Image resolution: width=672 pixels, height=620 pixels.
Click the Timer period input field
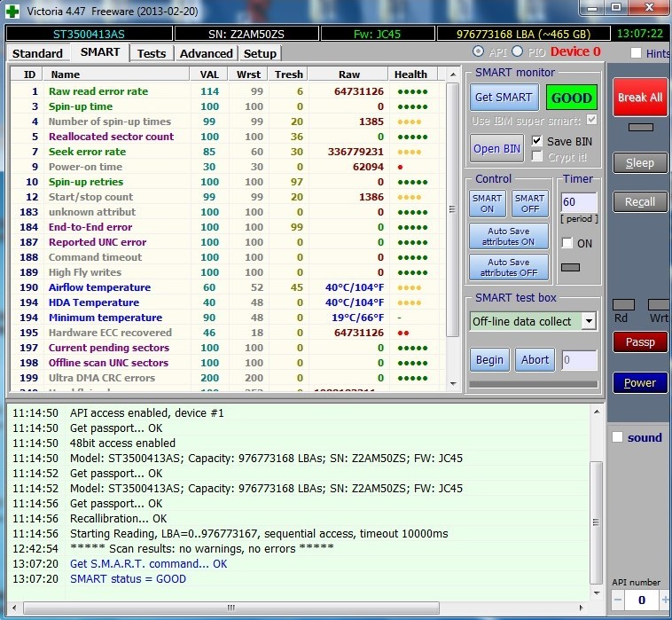pyautogui.click(x=578, y=202)
